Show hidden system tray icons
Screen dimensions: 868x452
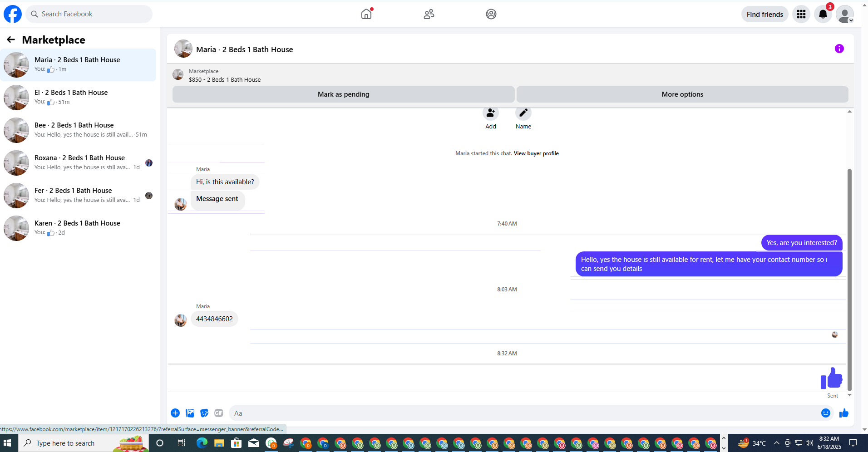click(x=777, y=443)
